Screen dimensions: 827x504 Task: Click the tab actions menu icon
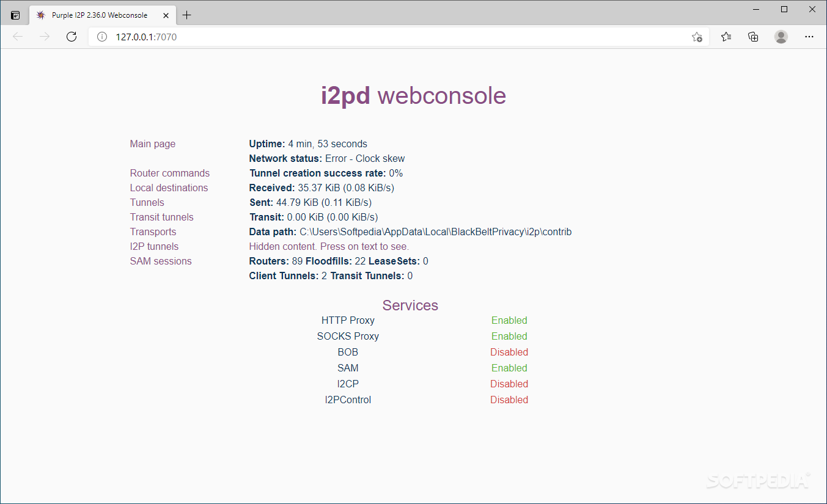pos(15,15)
